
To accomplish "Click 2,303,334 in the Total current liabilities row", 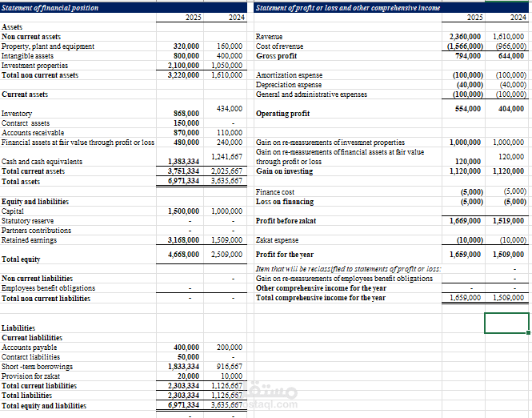I will 183,386.
